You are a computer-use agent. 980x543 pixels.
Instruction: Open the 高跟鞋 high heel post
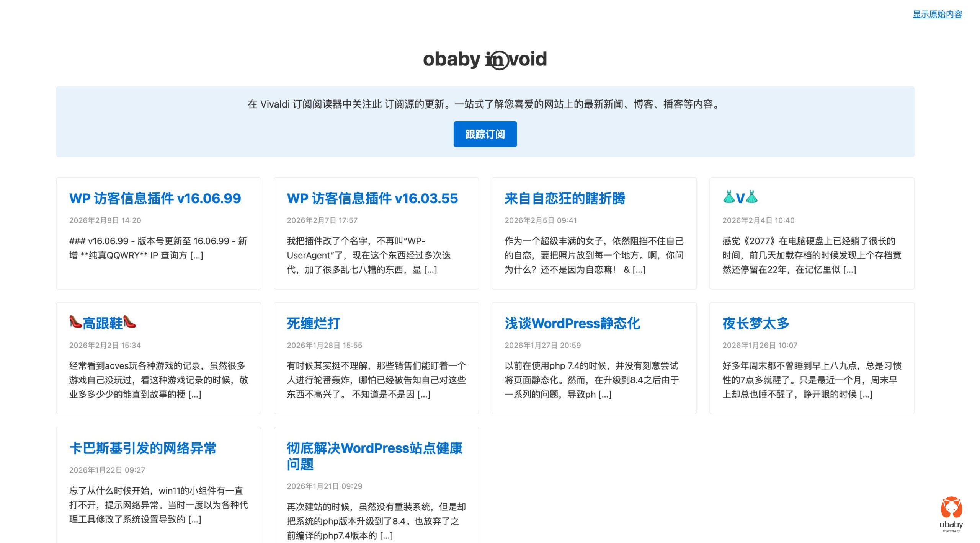(x=103, y=323)
